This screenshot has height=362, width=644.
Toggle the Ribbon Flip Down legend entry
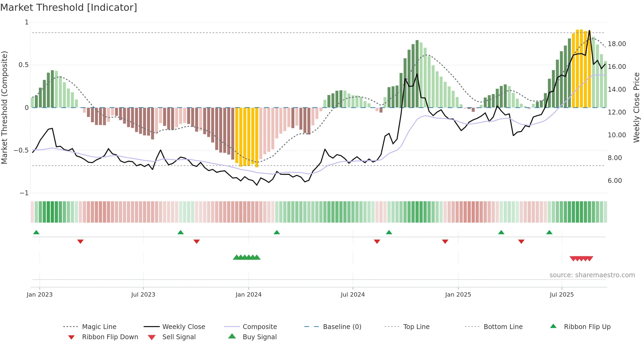point(103,337)
